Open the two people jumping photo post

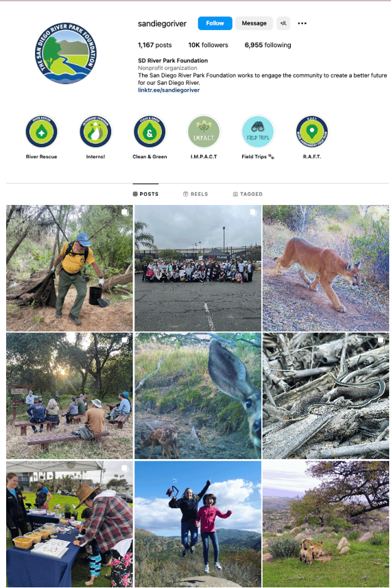tap(198, 524)
